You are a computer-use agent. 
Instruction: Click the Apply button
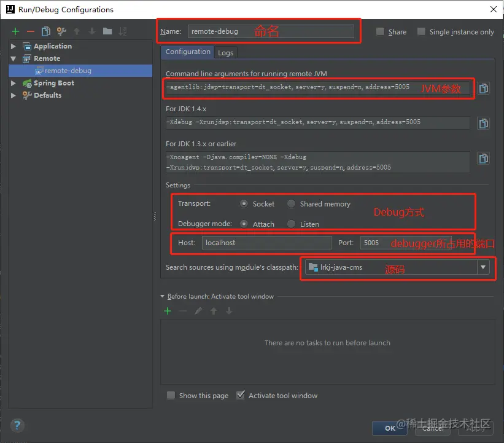(x=476, y=428)
